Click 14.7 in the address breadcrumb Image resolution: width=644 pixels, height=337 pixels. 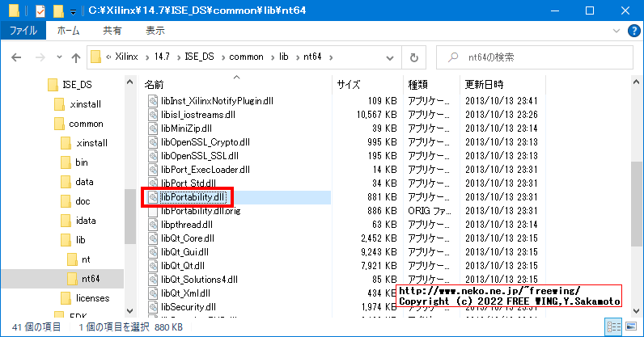pos(162,57)
